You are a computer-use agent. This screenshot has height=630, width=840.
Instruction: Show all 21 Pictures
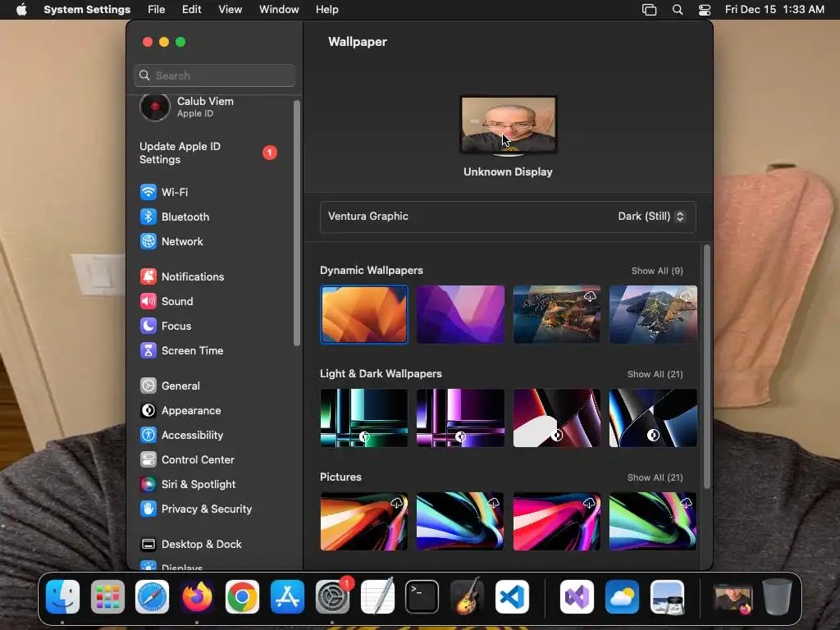[x=655, y=477]
